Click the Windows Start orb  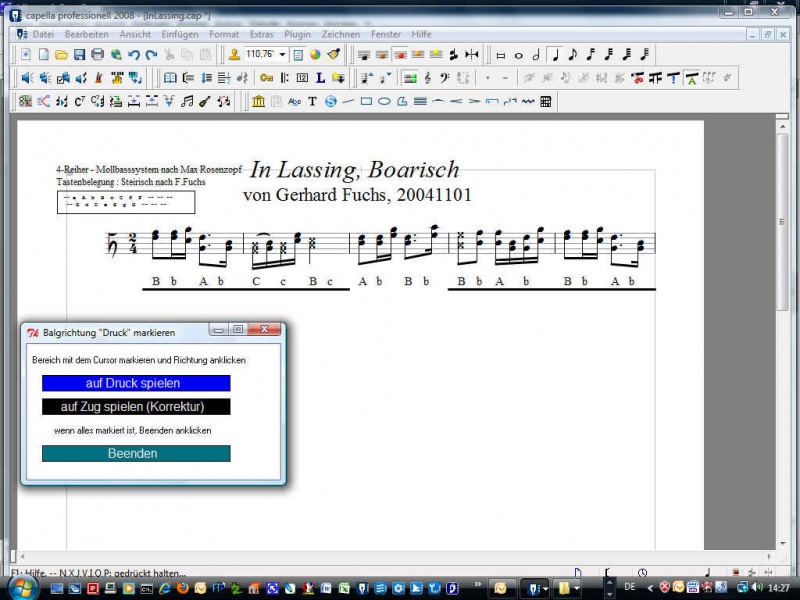[22, 588]
